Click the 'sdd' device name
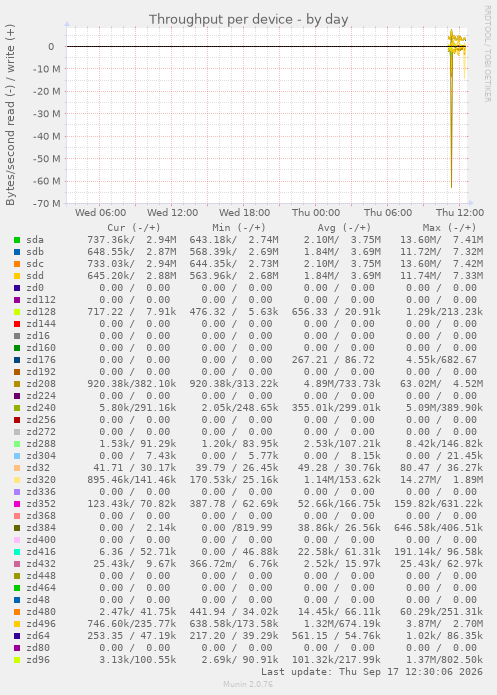Image resolution: width=497 pixels, height=695 pixels. pyautogui.click(x=35, y=276)
